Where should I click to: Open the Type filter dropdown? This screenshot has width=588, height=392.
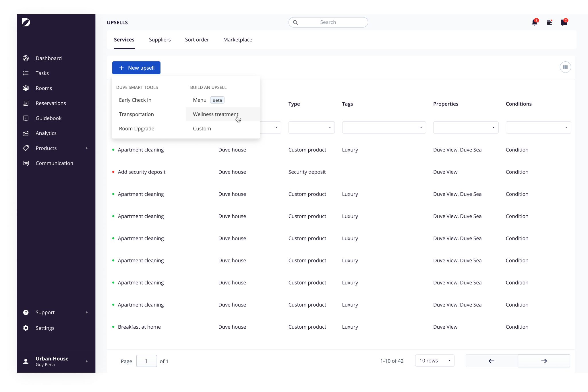pyautogui.click(x=312, y=127)
